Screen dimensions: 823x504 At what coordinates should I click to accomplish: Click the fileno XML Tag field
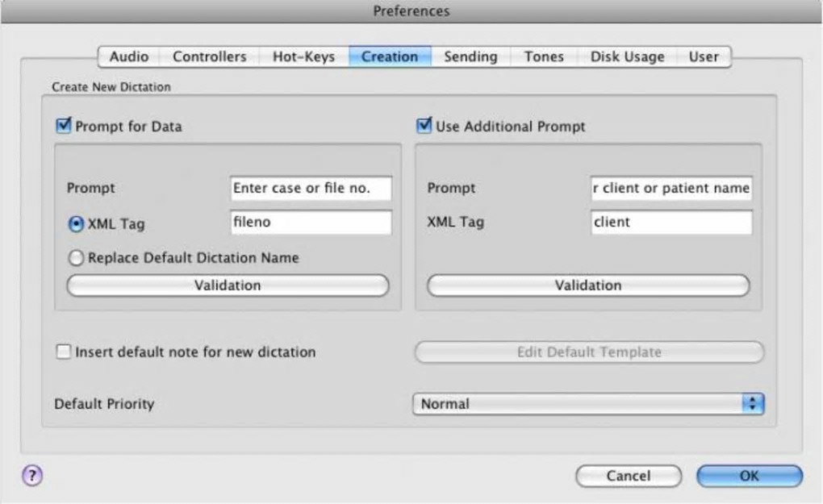pos(311,222)
